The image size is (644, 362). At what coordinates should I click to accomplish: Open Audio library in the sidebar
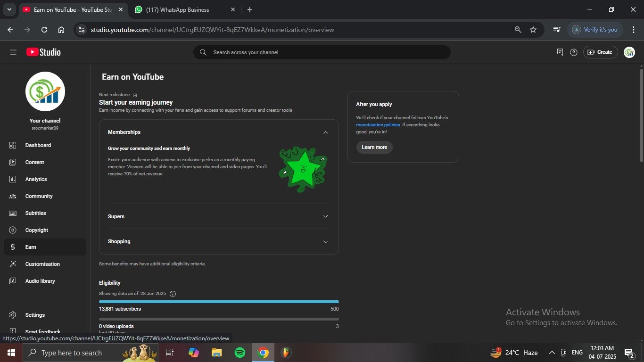(x=45, y=281)
